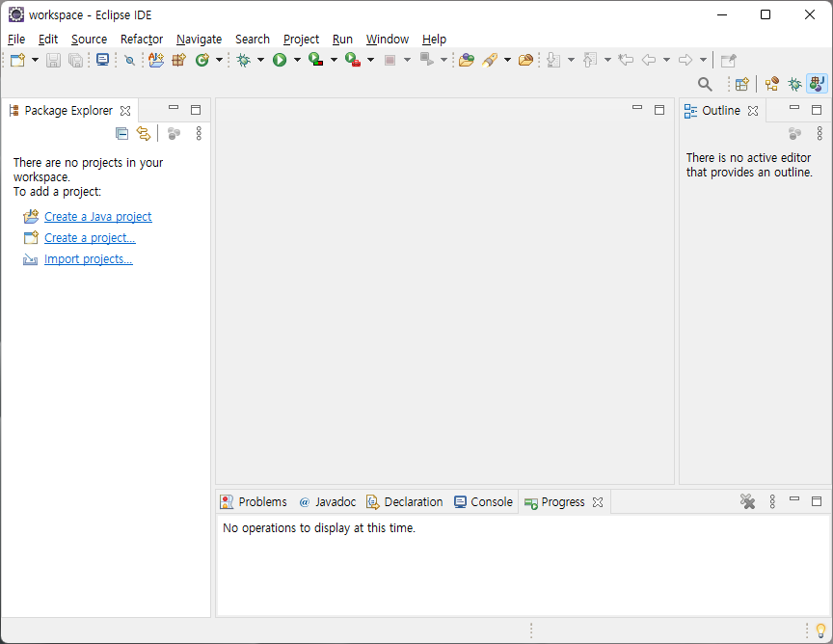This screenshot has width=833, height=644.
Task: Click the Import projects... link
Action: 88,259
